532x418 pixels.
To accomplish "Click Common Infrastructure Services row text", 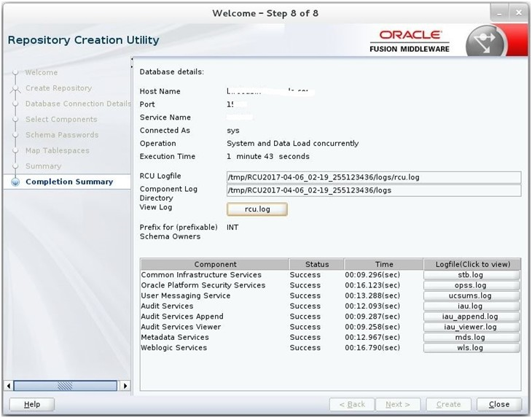I will tap(201, 275).
